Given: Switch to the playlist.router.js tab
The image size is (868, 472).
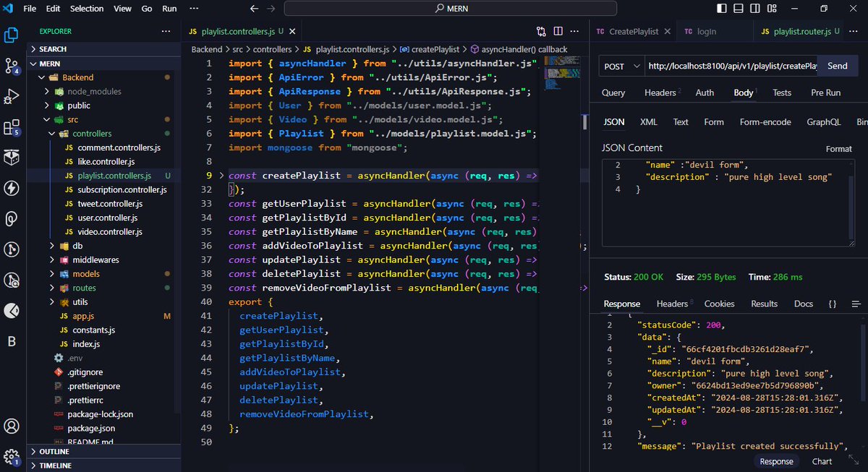Looking at the screenshot, I should pos(801,32).
